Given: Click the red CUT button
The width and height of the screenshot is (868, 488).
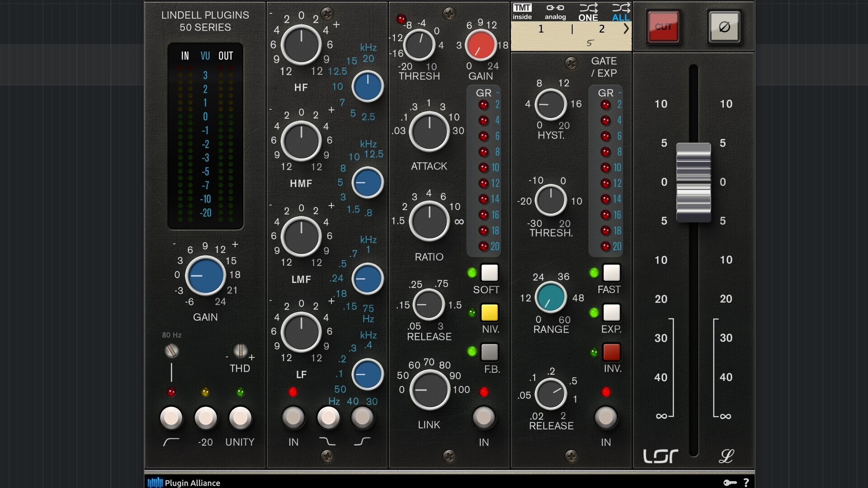Looking at the screenshot, I should pyautogui.click(x=663, y=27).
